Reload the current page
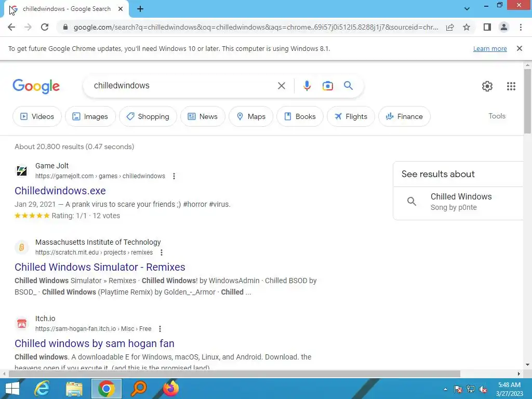Screen dimensions: 532x399 pyautogui.click(x=45, y=27)
